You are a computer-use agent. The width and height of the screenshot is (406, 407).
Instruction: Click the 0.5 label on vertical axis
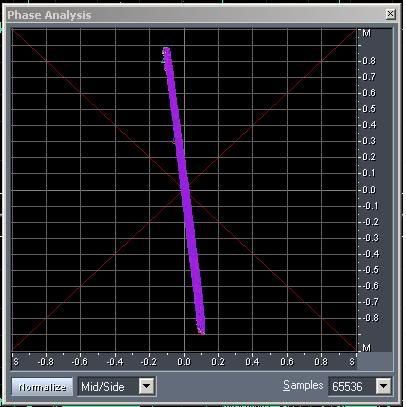click(x=369, y=109)
